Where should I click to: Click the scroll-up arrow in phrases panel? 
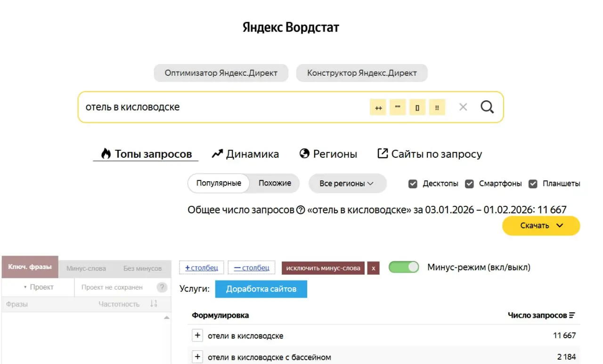166,318
